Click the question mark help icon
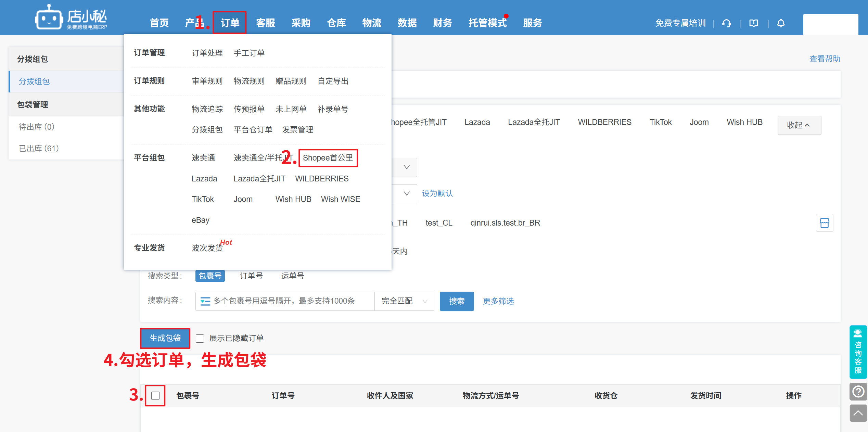The width and height of the screenshot is (868, 432). 858,391
